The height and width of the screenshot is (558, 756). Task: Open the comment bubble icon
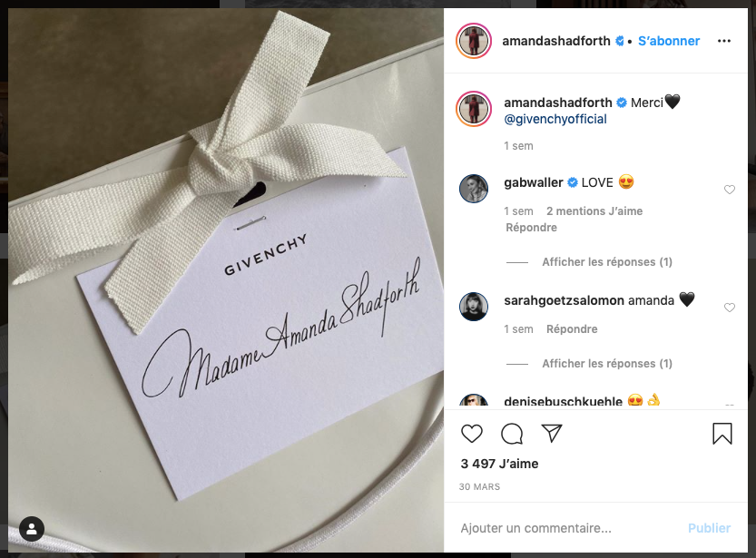coord(512,433)
